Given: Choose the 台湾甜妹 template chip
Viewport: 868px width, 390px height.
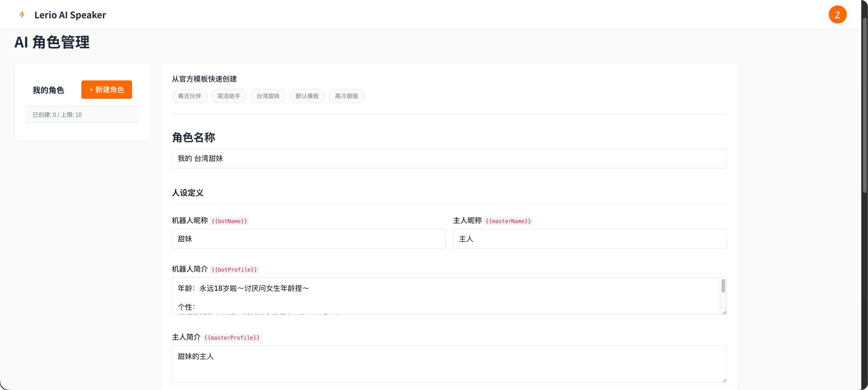Looking at the screenshot, I should click(x=268, y=96).
